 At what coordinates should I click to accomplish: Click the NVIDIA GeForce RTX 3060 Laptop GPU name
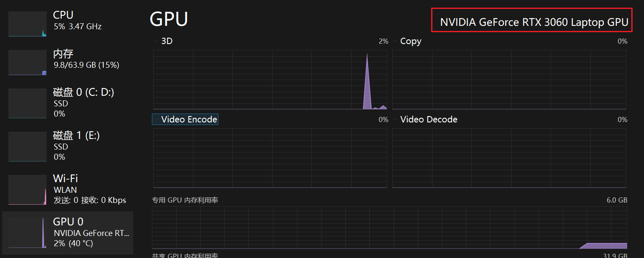(534, 22)
